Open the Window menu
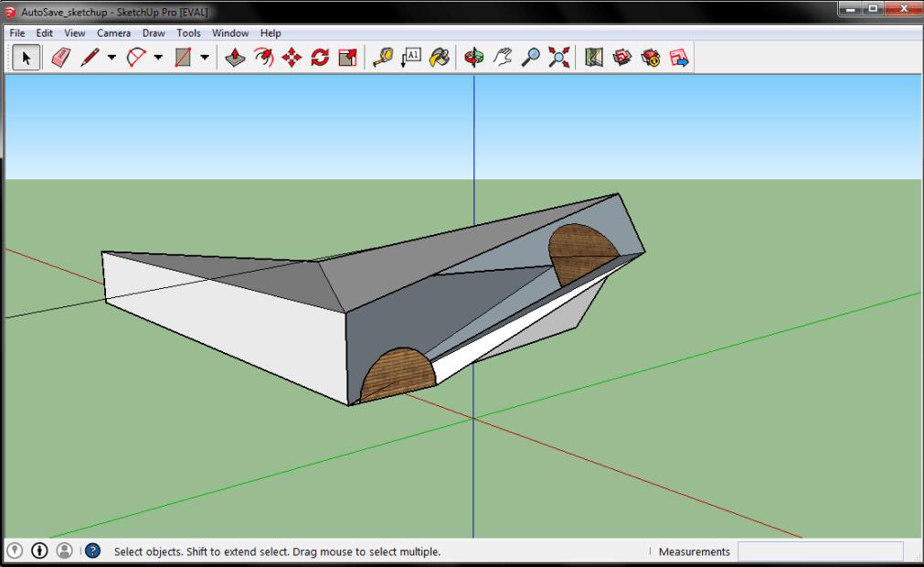This screenshot has height=567, width=924. [x=229, y=33]
